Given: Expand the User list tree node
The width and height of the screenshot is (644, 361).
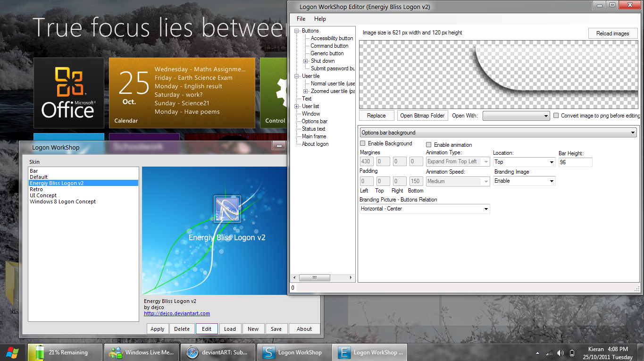Looking at the screenshot, I should 297,106.
